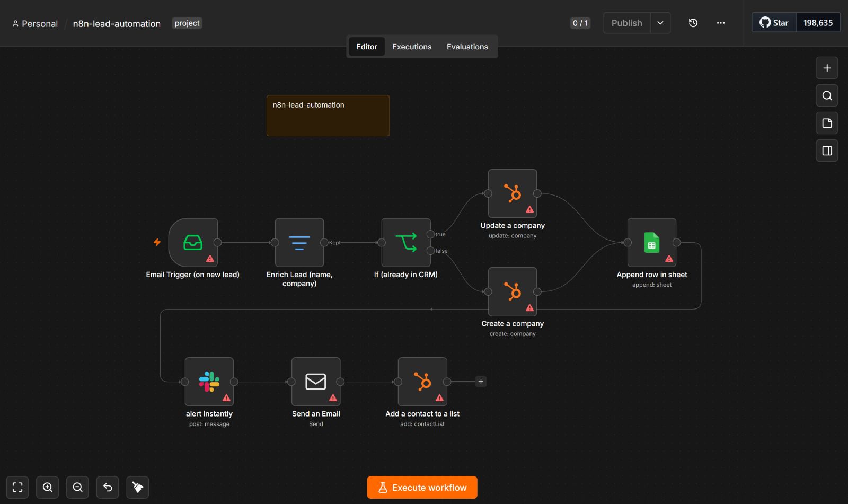Switch to the Editor tab
The width and height of the screenshot is (848, 504).
[x=367, y=47]
